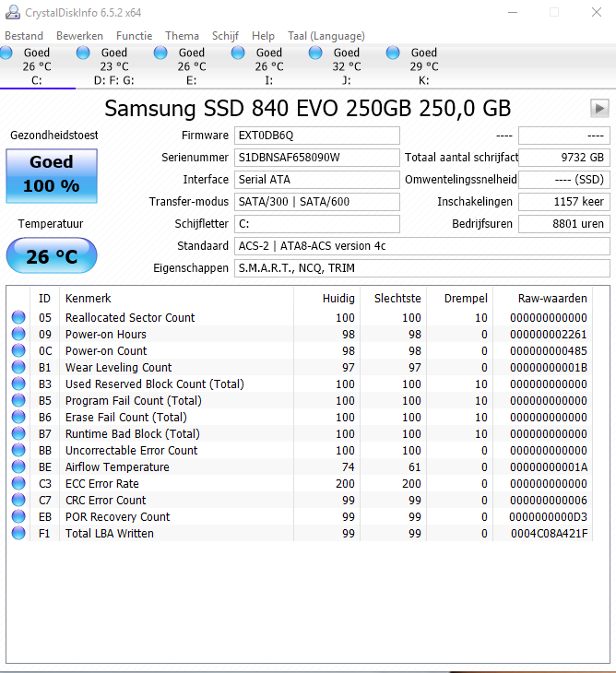616x673 pixels.
Task: Click the Reallocated Sector Count status orb
Action: [x=18, y=317]
